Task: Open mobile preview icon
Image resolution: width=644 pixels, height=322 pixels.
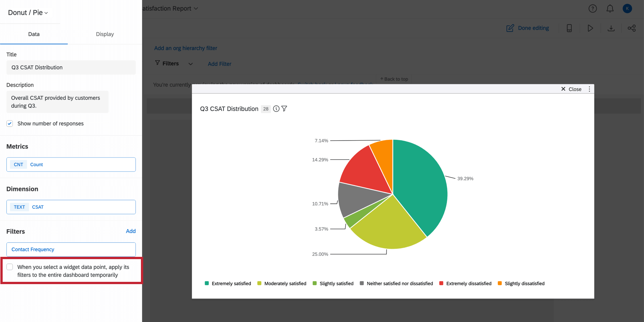Action: click(569, 28)
